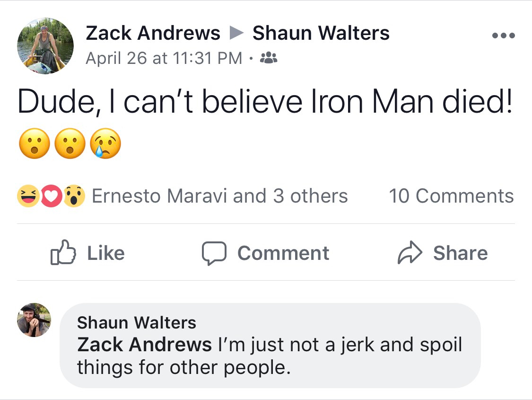532x400 pixels.
Task: Click the Share arrow icon
Action: point(409,253)
